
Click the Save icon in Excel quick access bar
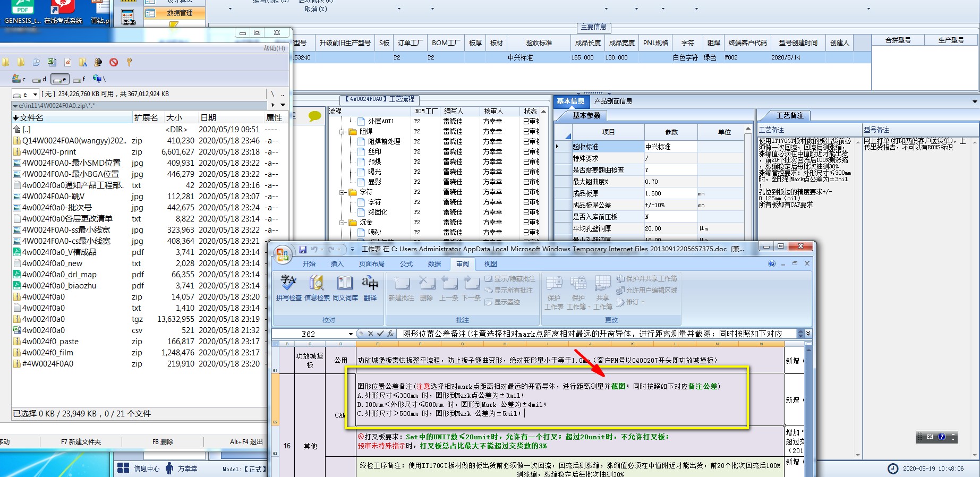click(x=303, y=249)
